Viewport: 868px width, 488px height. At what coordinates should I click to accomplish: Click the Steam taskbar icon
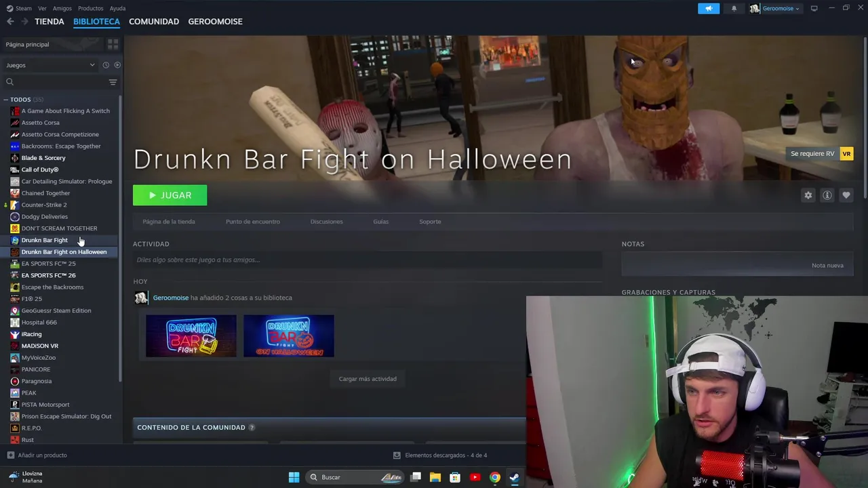(x=515, y=477)
